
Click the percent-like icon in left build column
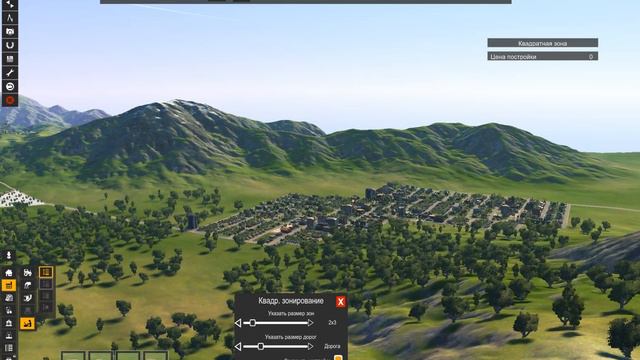[x=9, y=311]
